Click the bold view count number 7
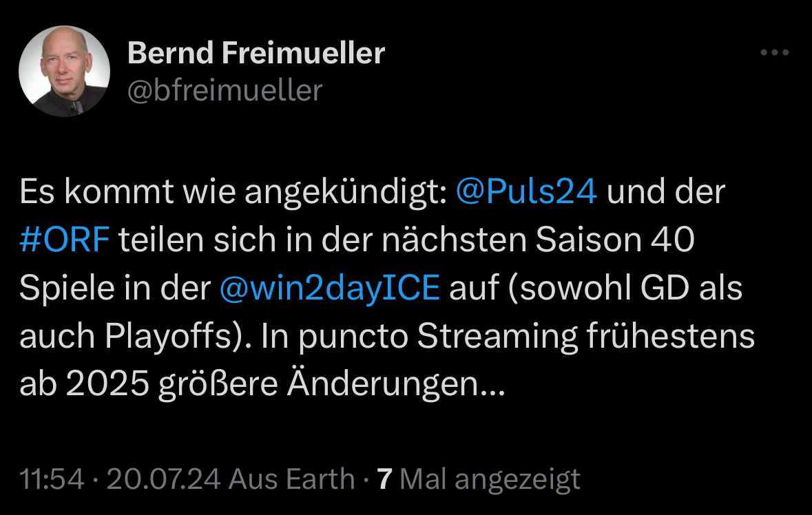 tap(384, 479)
